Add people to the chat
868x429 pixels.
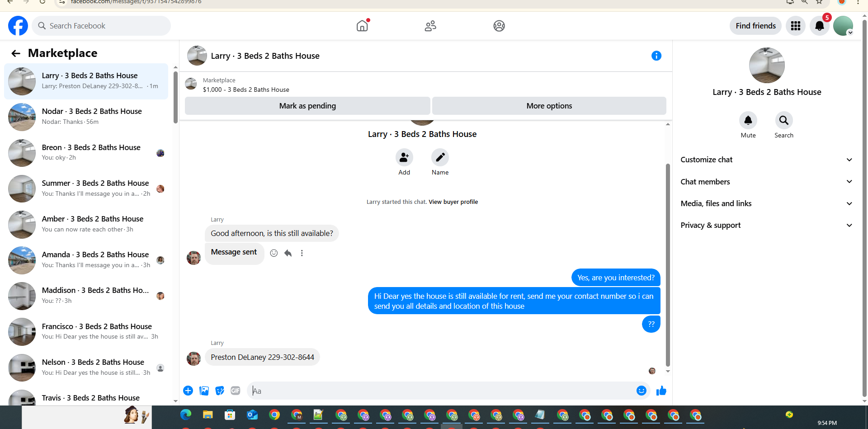pyautogui.click(x=404, y=157)
